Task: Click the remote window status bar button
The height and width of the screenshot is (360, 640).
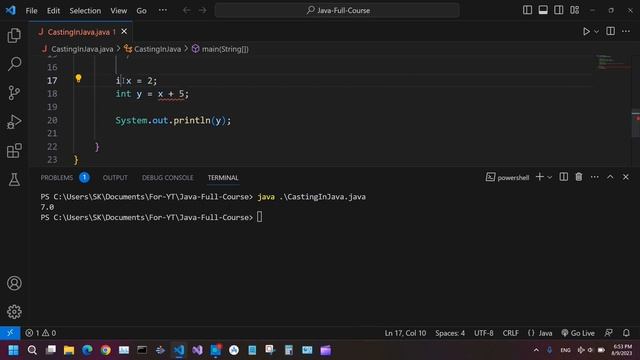Action: pos(10,333)
